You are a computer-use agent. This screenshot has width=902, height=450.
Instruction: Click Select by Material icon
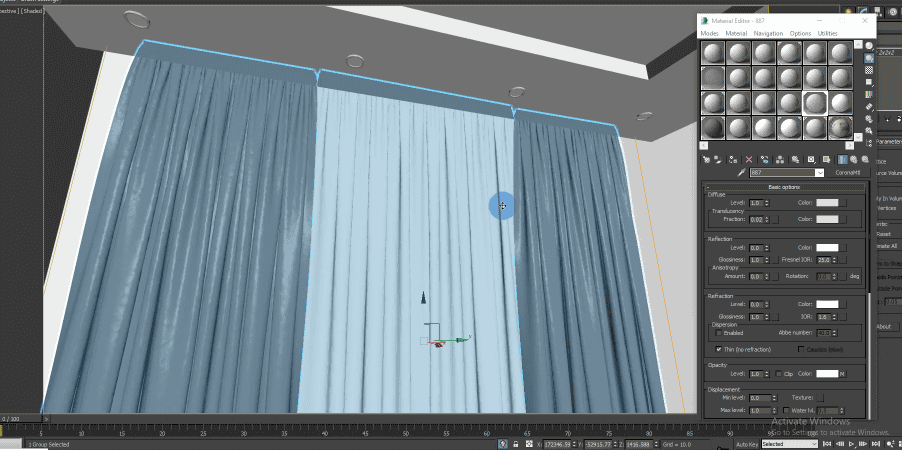(869, 131)
